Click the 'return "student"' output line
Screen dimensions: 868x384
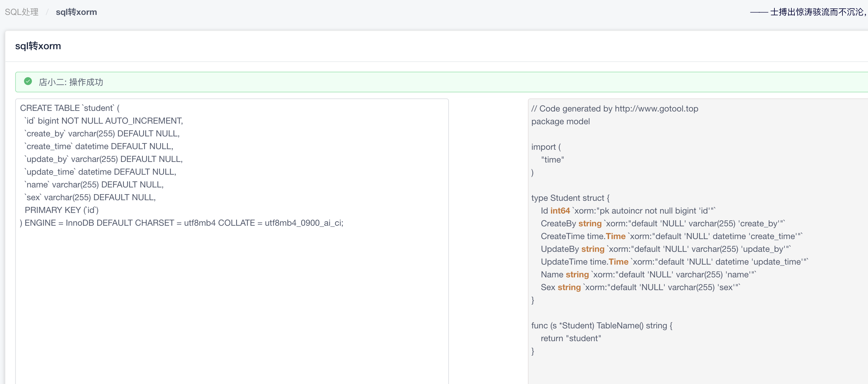click(x=571, y=339)
